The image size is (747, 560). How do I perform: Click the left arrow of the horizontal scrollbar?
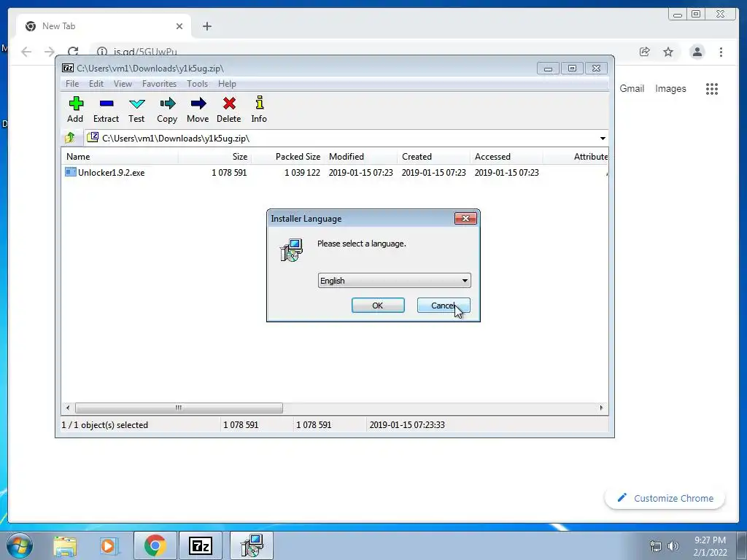click(68, 408)
